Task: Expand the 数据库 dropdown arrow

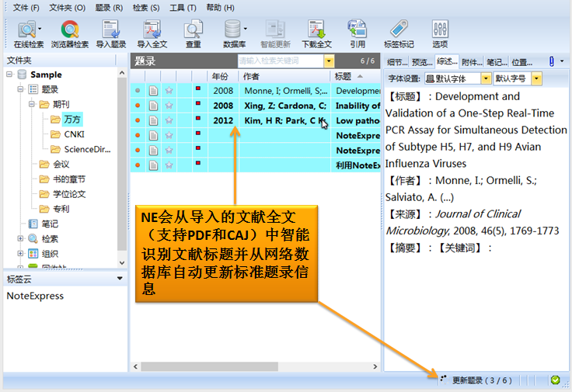Action: point(245,29)
